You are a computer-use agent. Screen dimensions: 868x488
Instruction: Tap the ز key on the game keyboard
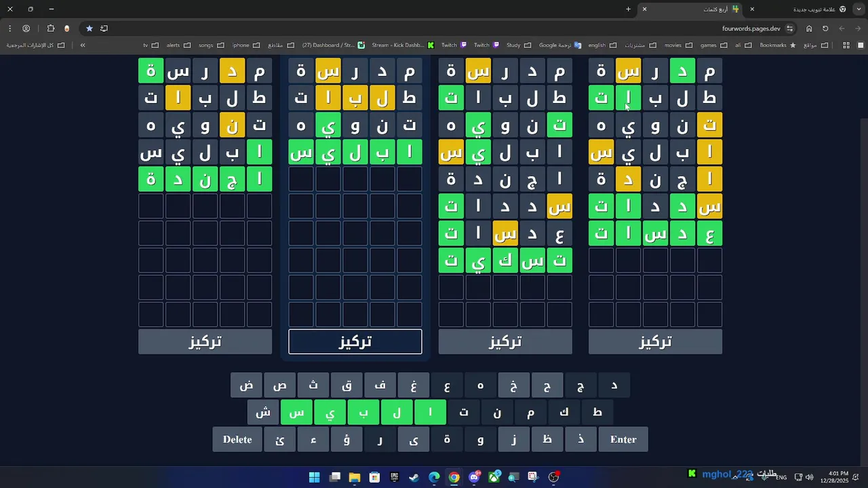[514, 439]
